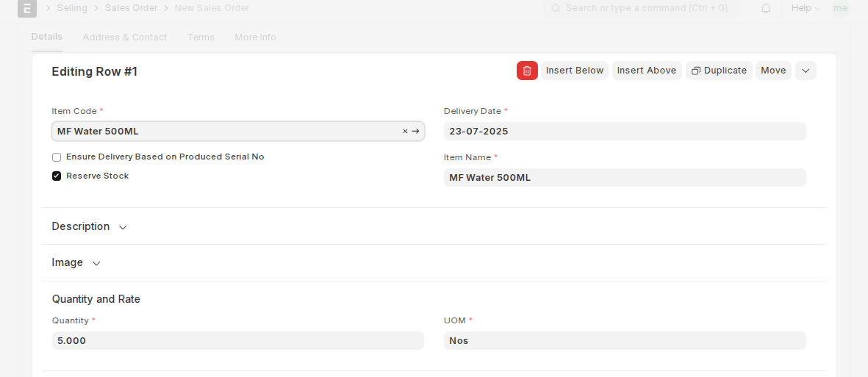
Task: Uncheck the Reserve Stock checkbox
Action: [x=57, y=176]
